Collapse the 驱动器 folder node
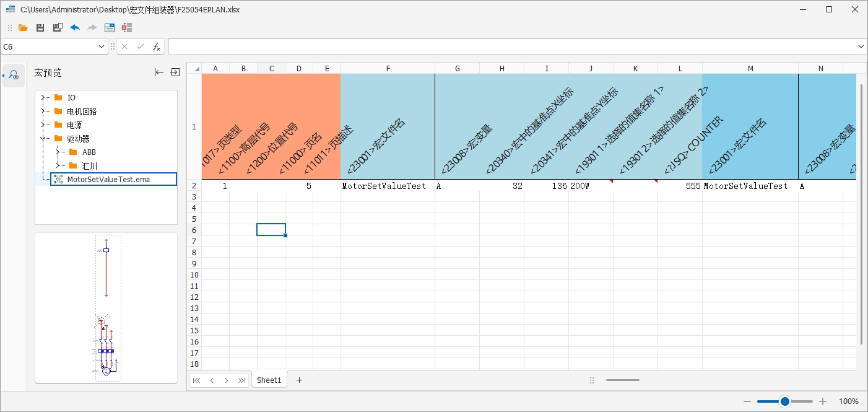The width and height of the screenshot is (868, 412). [x=44, y=138]
